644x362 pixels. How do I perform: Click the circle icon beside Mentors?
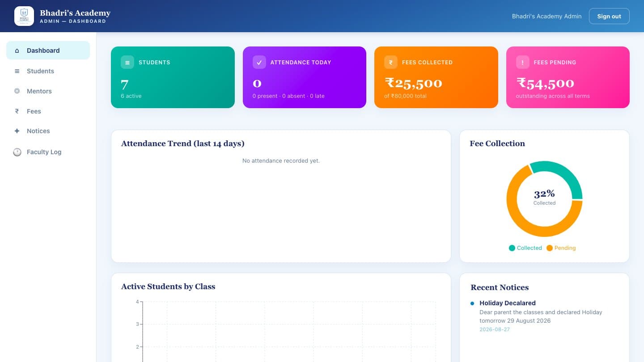click(x=17, y=91)
